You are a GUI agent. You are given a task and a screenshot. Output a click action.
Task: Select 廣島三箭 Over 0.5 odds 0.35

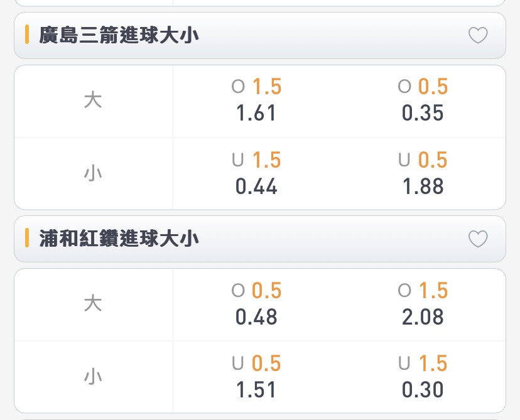[423, 99]
